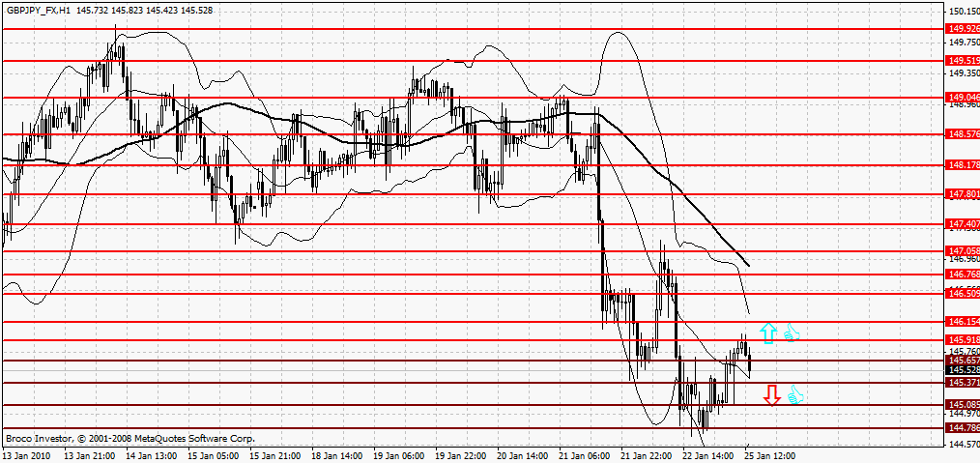The height and width of the screenshot is (463, 980).
Task: Click the 149.750 price scale value
Action: click(x=965, y=42)
